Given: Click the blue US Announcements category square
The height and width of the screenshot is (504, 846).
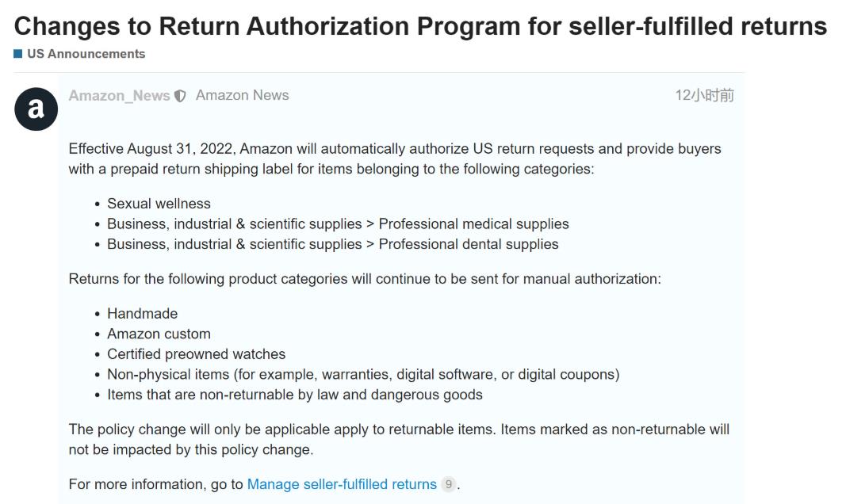Looking at the screenshot, I should pos(18,54).
